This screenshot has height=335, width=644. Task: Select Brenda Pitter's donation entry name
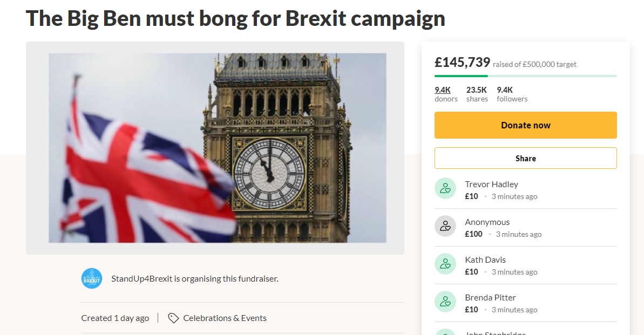[490, 297]
